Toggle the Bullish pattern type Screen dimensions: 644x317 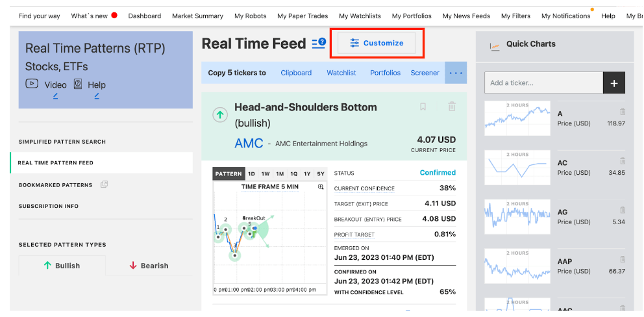coord(62,266)
